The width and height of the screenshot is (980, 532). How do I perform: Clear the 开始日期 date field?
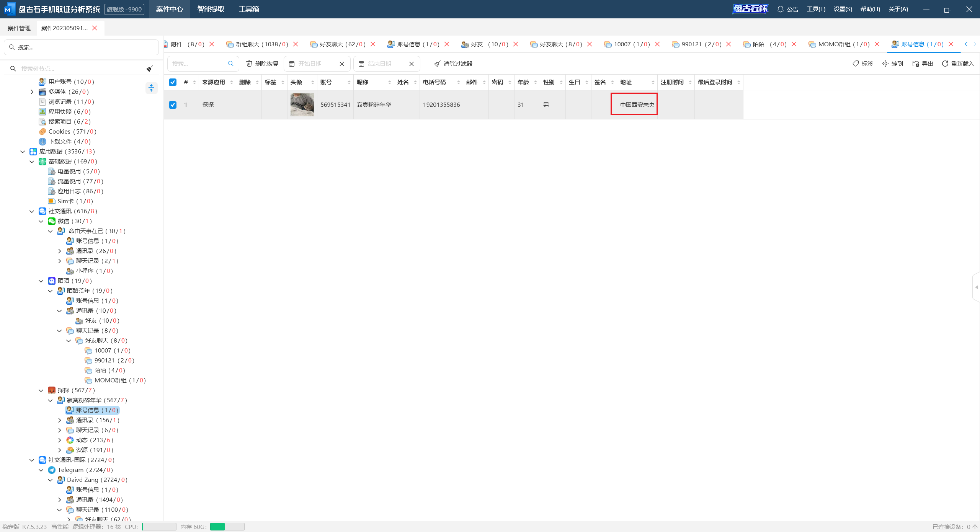tap(342, 64)
